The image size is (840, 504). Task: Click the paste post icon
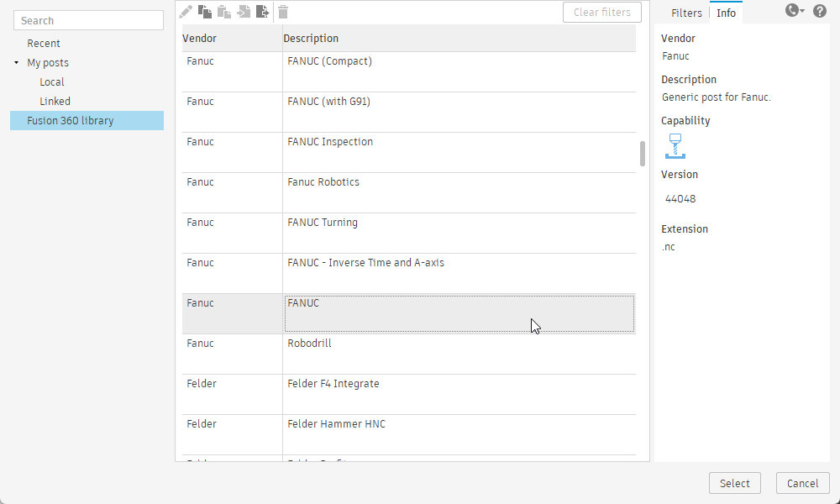click(x=224, y=12)
